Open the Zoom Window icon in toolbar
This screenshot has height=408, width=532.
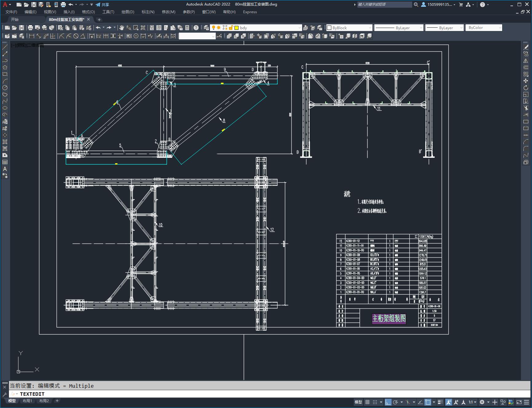[136, 28]
